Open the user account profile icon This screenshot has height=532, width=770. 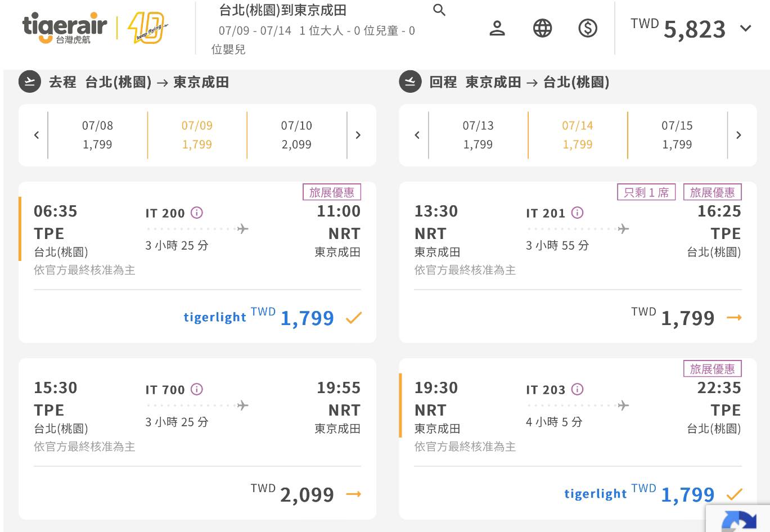(497, 28)
